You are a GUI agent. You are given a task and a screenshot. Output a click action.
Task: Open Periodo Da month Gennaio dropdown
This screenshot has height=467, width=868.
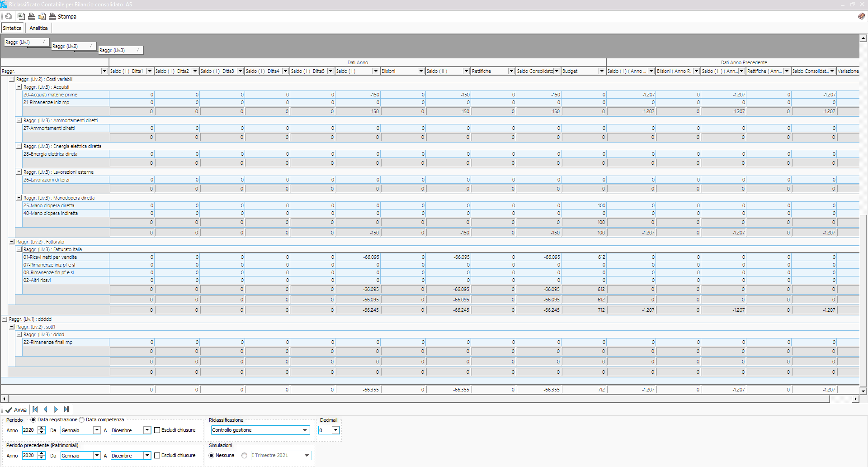point(97,430)
